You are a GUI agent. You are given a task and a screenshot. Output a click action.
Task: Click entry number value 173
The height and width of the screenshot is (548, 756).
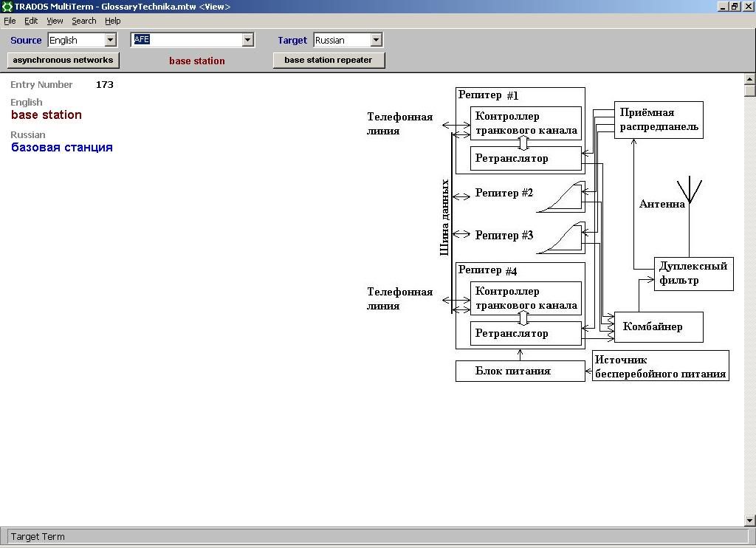pos(105,84)
